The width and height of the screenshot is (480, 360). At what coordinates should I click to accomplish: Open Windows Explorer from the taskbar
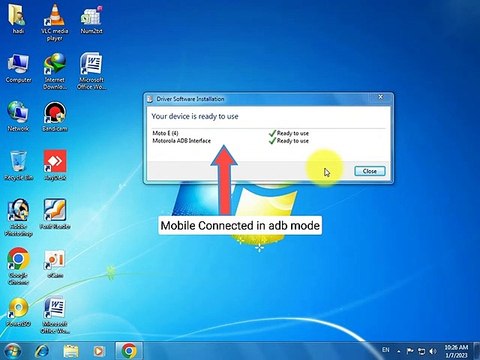pyautogui.click(x=71, y=351)
